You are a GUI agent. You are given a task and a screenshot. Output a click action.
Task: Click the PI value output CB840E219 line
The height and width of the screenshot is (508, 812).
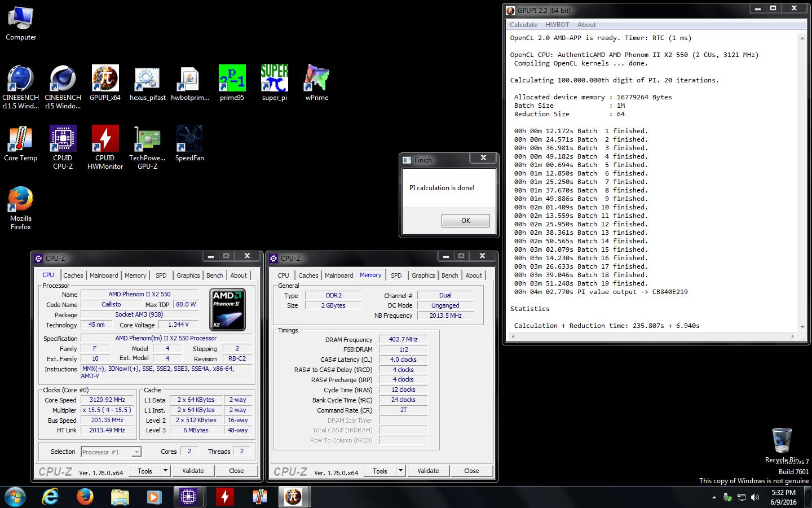[x=601, y=292]
